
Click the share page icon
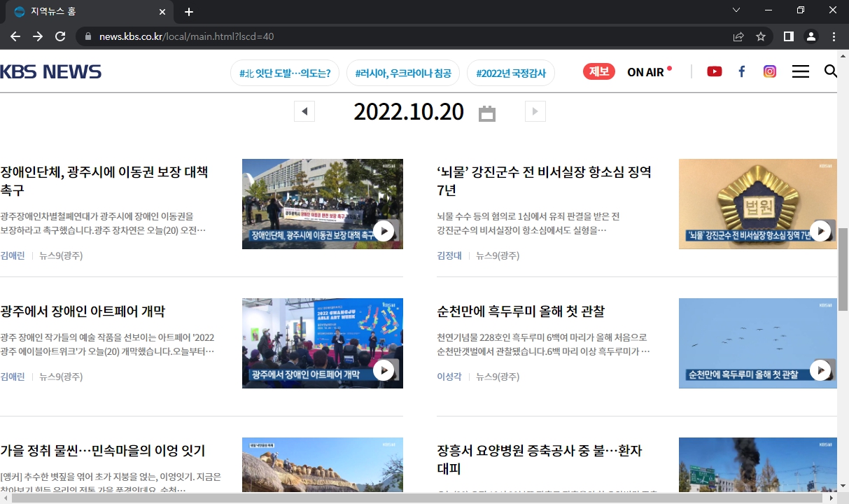click(738, 36)
